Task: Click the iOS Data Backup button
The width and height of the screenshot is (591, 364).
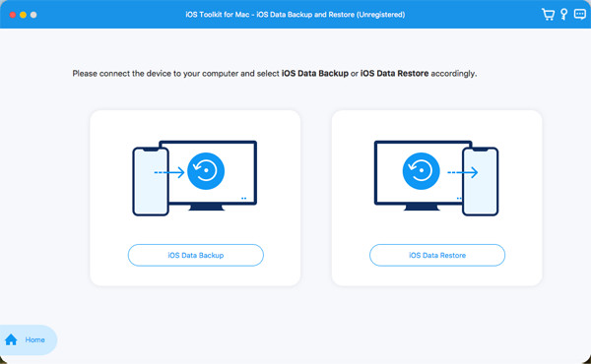Action: (196, 255)
